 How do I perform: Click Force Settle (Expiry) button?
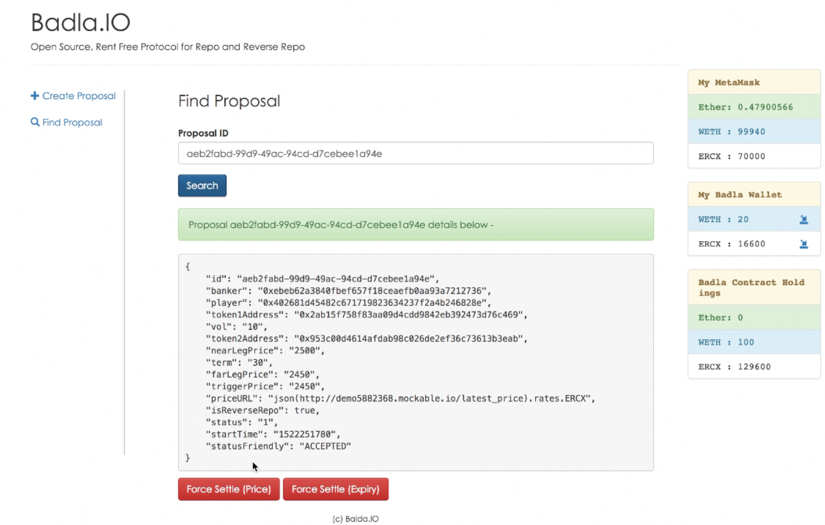pos(335,489)
